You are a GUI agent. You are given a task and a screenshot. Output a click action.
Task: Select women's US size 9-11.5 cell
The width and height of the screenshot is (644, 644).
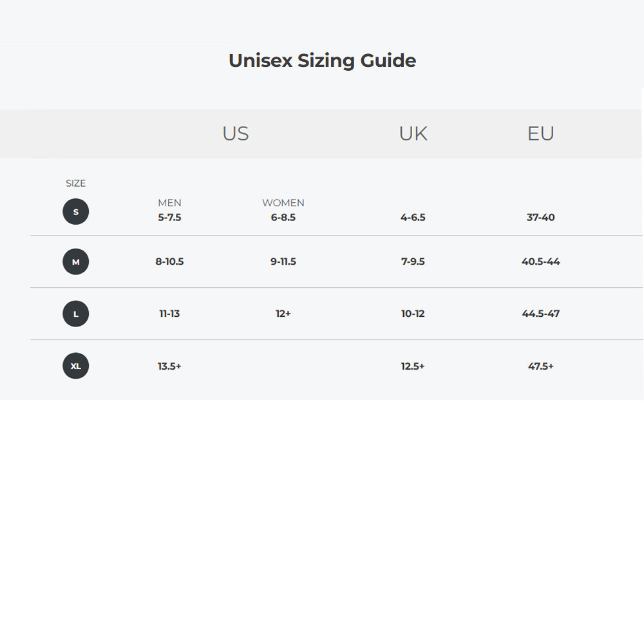coord(283,262)
